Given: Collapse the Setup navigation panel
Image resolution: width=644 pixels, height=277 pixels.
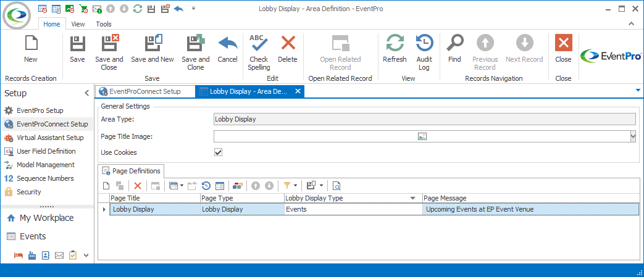Looking at the screenshot, I should [x=86, y=93].
